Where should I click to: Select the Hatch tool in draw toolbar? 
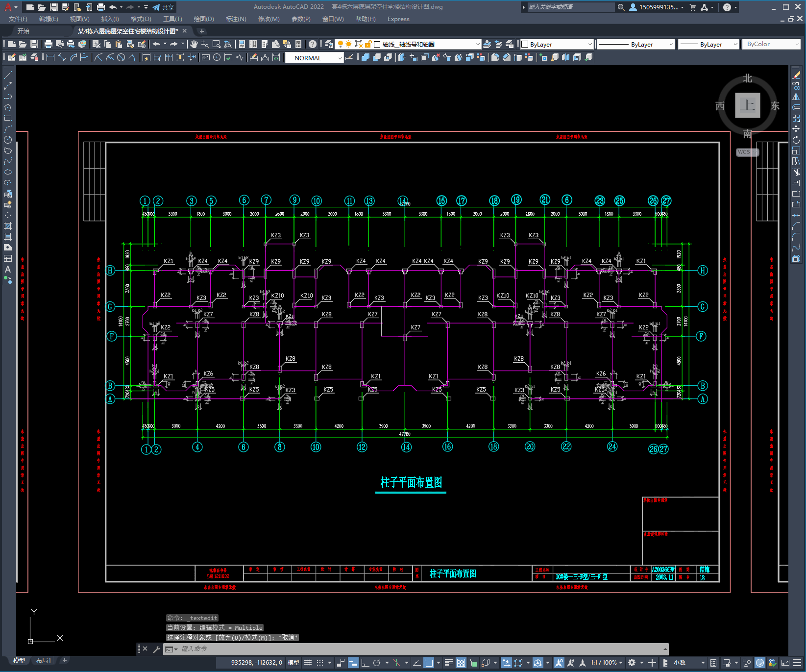coord(8,226)
